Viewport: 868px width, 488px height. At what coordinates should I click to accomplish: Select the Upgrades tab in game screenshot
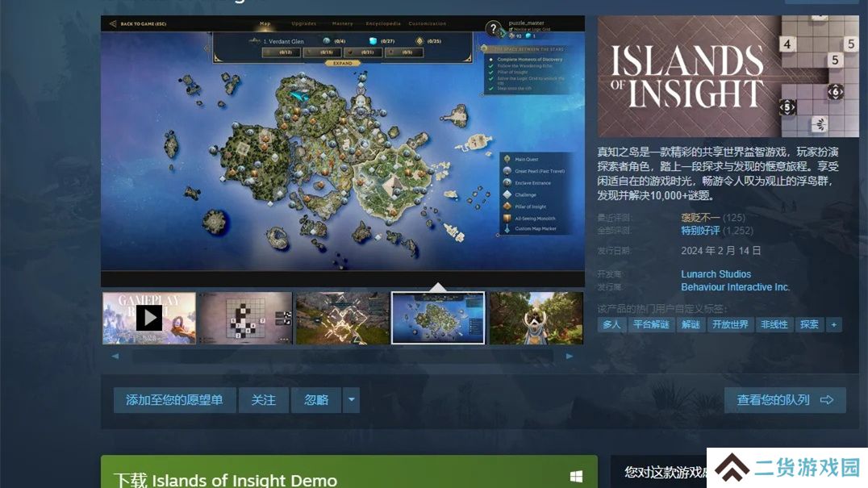pos(304,23)
